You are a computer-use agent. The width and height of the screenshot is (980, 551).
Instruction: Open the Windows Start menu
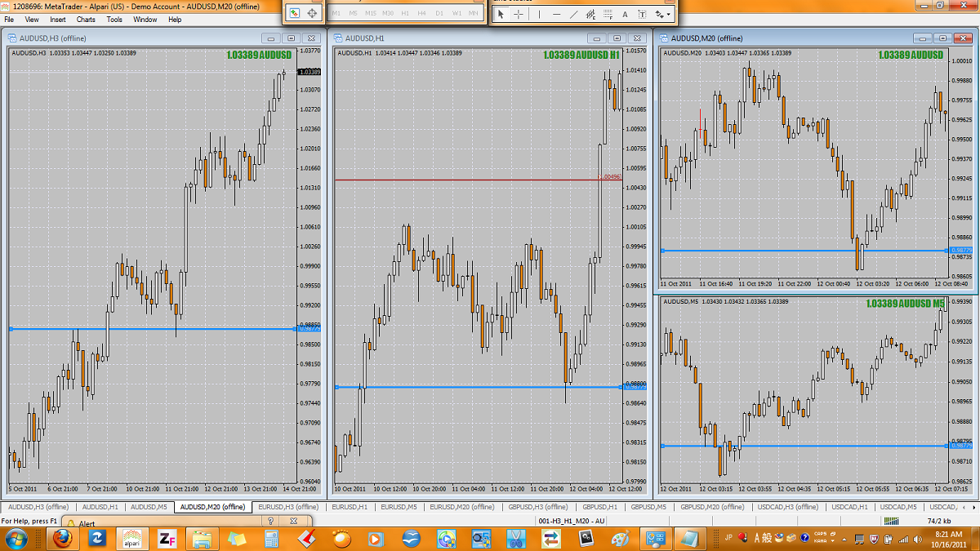pos(16,538)
